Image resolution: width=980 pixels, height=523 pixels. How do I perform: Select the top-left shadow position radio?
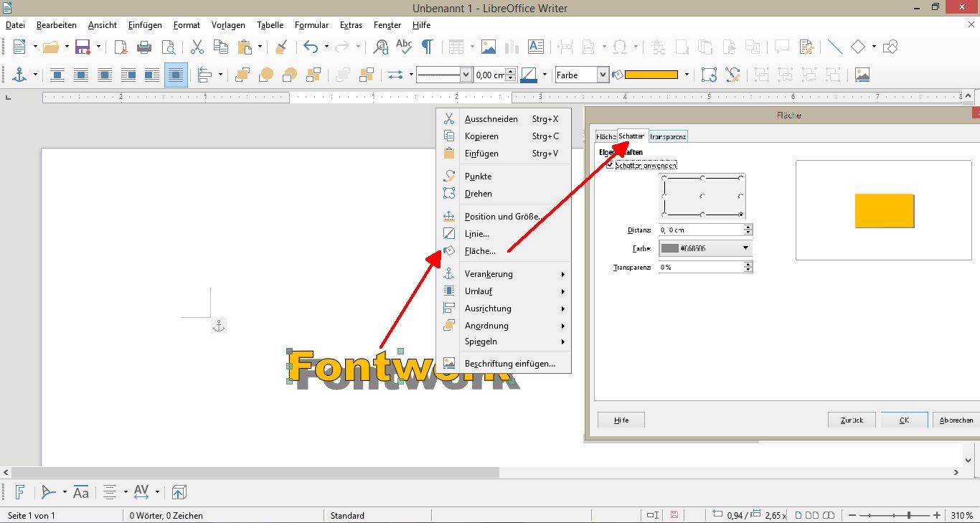[664, 177]
